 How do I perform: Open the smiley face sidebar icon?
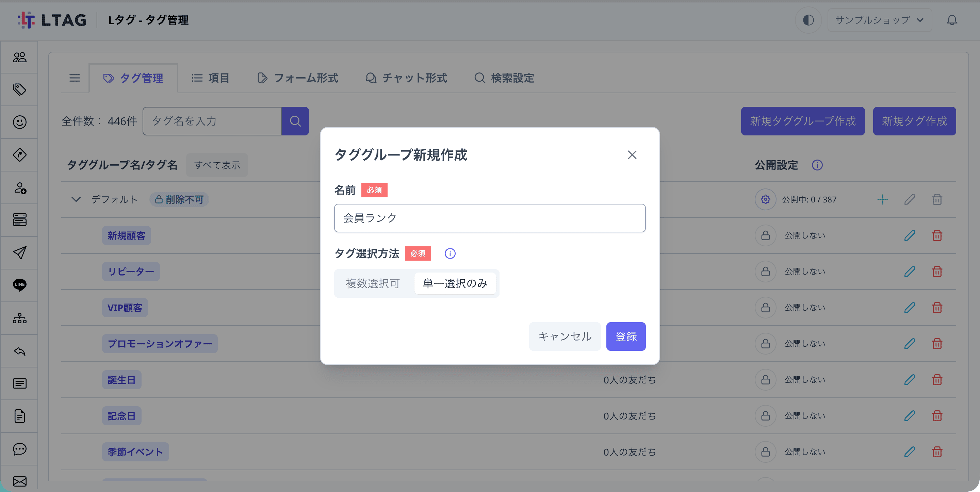(x=19, y=122)
